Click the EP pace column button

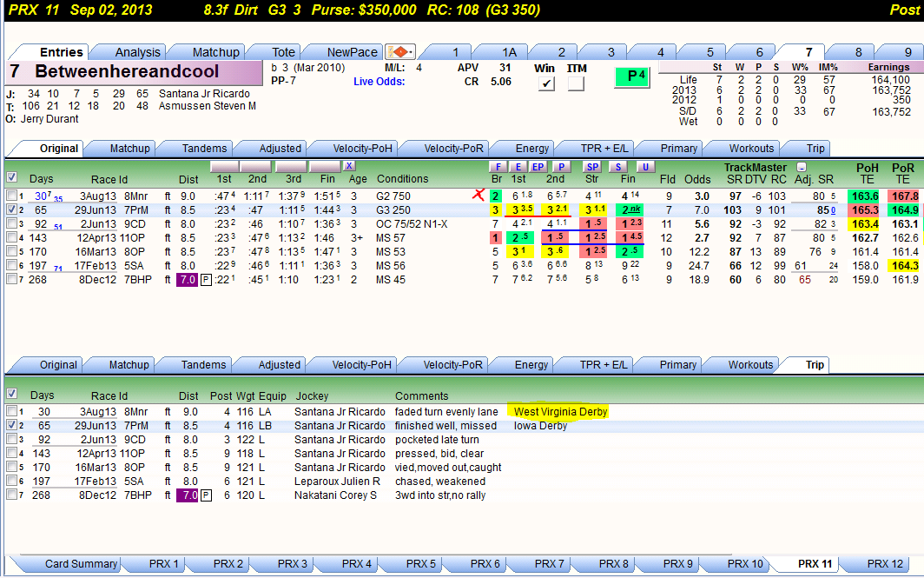click(x=538, y=167)
